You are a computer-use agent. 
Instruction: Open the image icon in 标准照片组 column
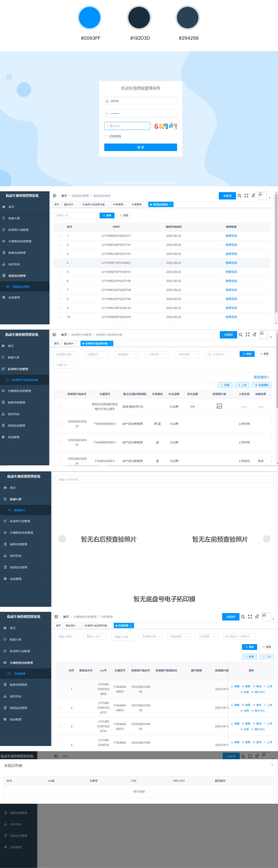pos(219,406)
